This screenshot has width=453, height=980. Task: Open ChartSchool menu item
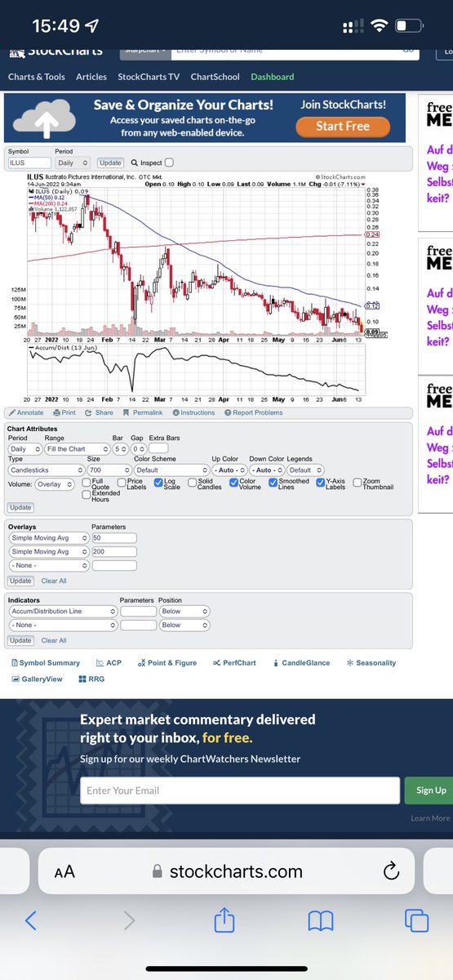pos(215,77)
